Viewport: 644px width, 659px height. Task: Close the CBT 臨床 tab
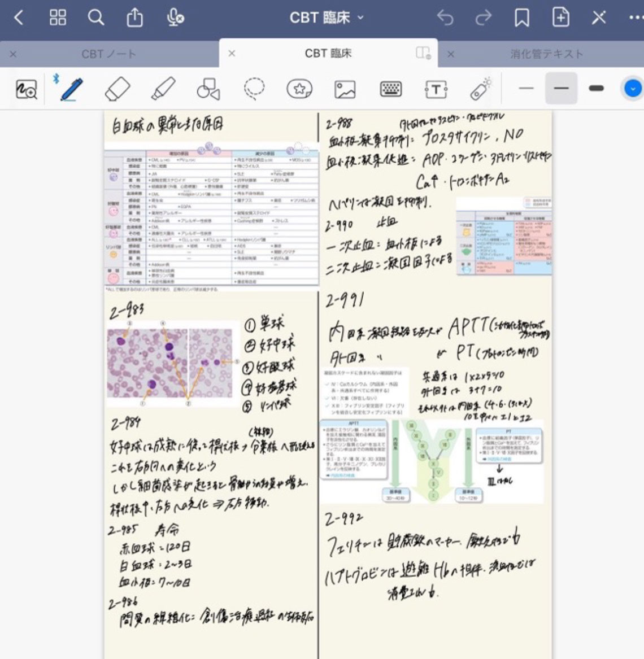(232, 54)
